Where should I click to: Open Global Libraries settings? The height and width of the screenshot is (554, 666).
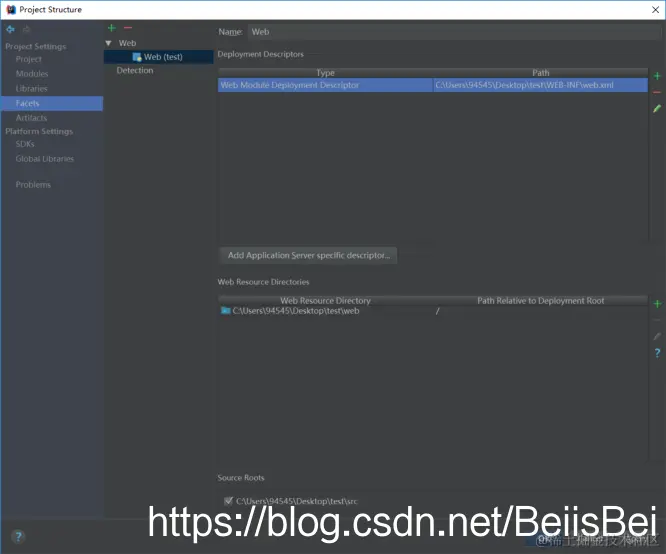(x=45, y=158)
